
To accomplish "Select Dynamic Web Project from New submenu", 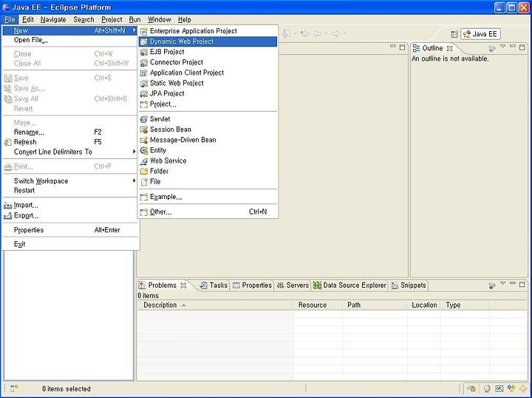I will tap(208, 41).
